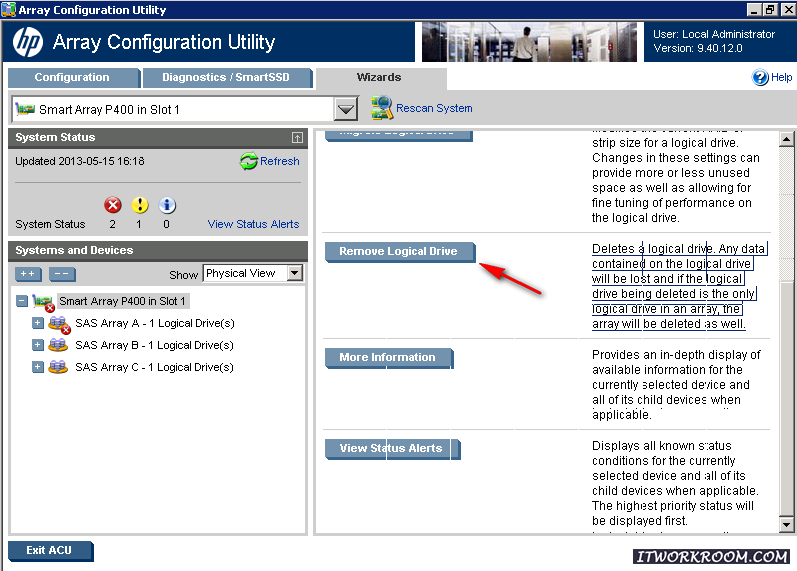This screenshot has width=797, height=571.
Task: Click the SAS Array A disk icon
Action: click(x=59, y=324)
